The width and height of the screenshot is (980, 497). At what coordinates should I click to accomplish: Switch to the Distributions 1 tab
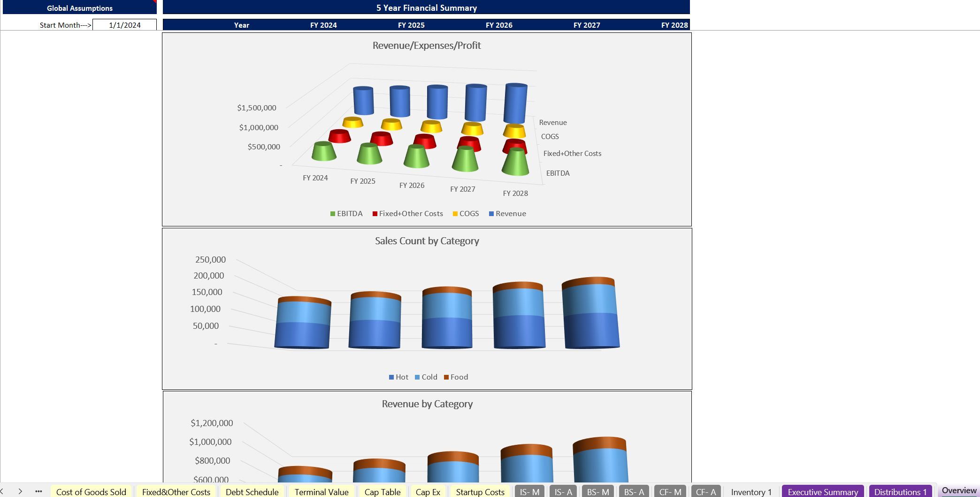(x=900, y=491)
